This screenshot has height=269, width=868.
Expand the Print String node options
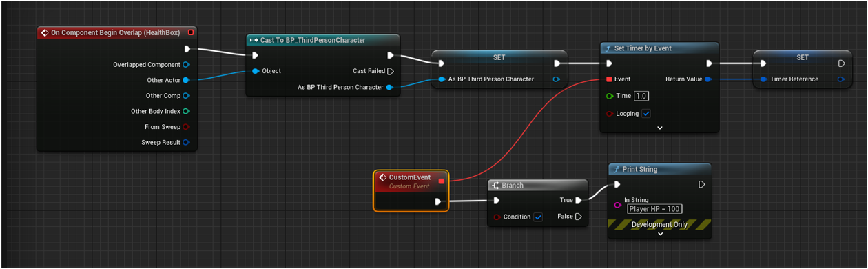[659, 234]
